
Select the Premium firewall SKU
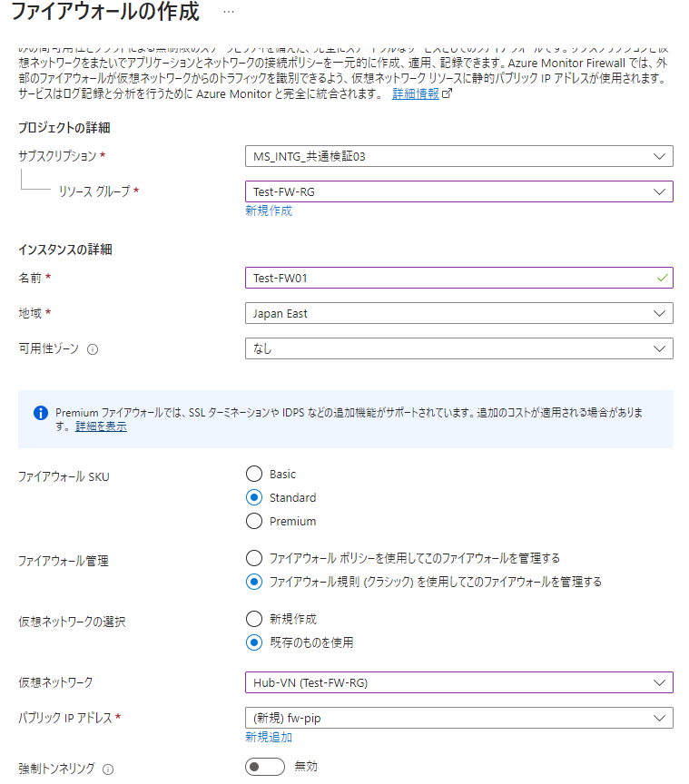click(254, 521)
